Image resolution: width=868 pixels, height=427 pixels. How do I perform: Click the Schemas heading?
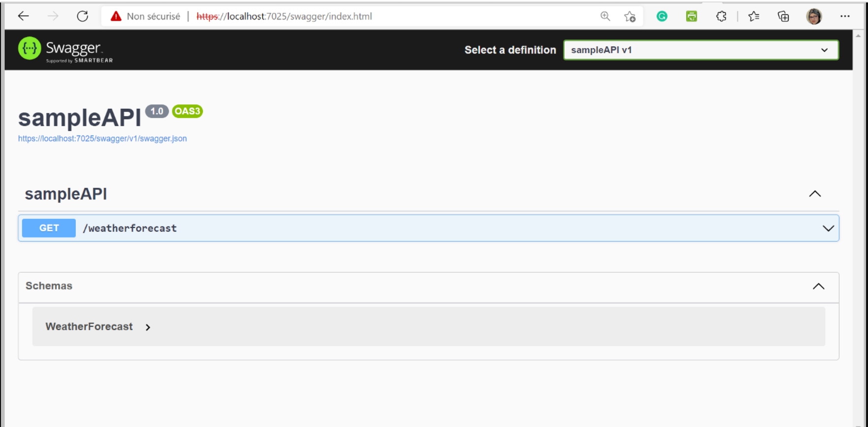(x=49, y=286)
